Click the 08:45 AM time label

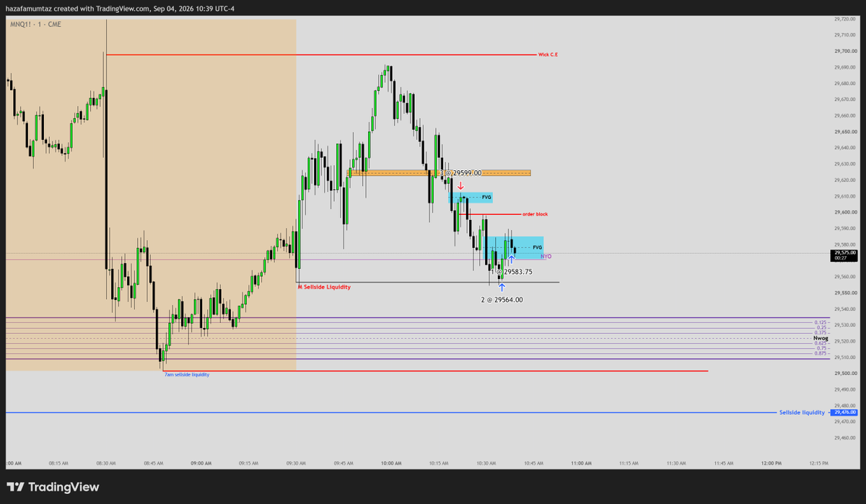153,463
